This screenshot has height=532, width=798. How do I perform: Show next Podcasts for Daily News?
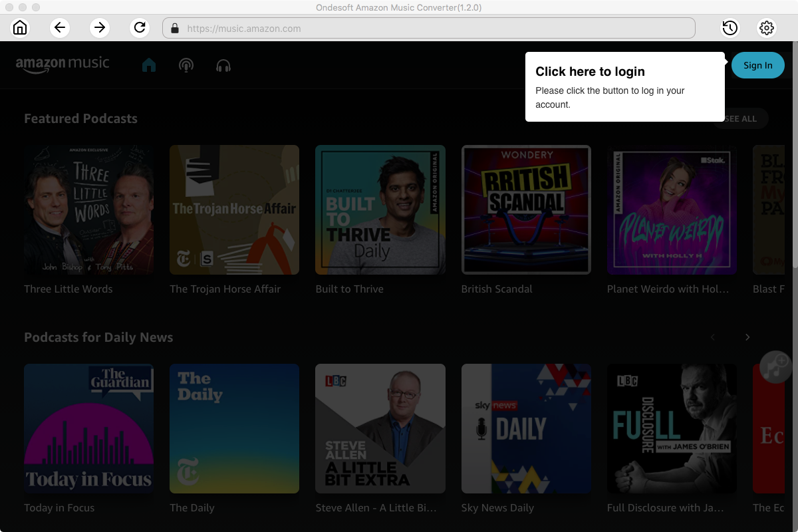pyautogui.click(x=747, y=337)
